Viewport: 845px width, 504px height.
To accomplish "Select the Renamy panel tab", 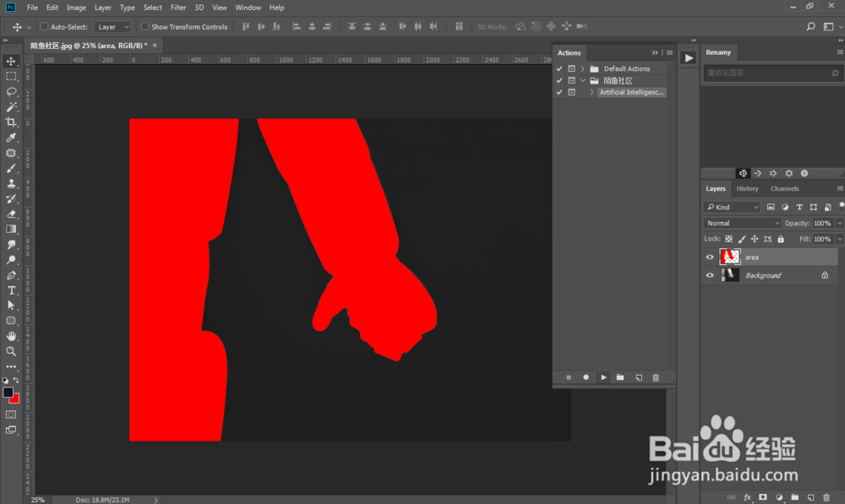I will pos(718,52).
